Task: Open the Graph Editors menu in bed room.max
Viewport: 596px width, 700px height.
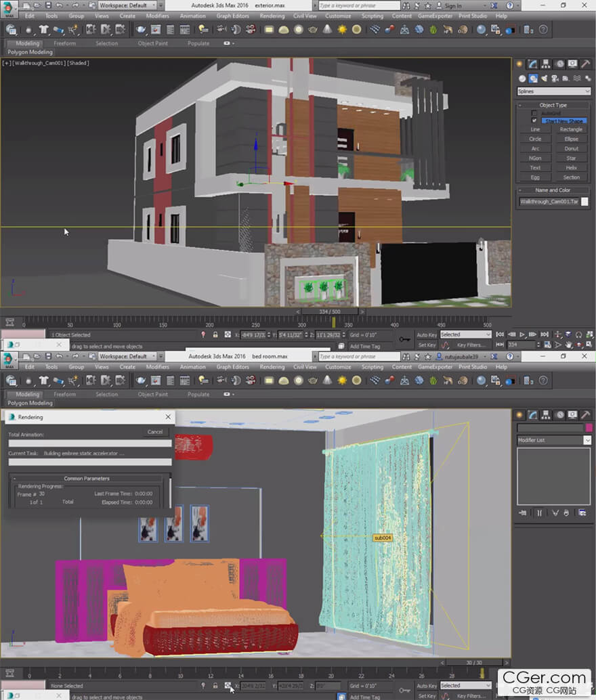Action: coord(233,367)
